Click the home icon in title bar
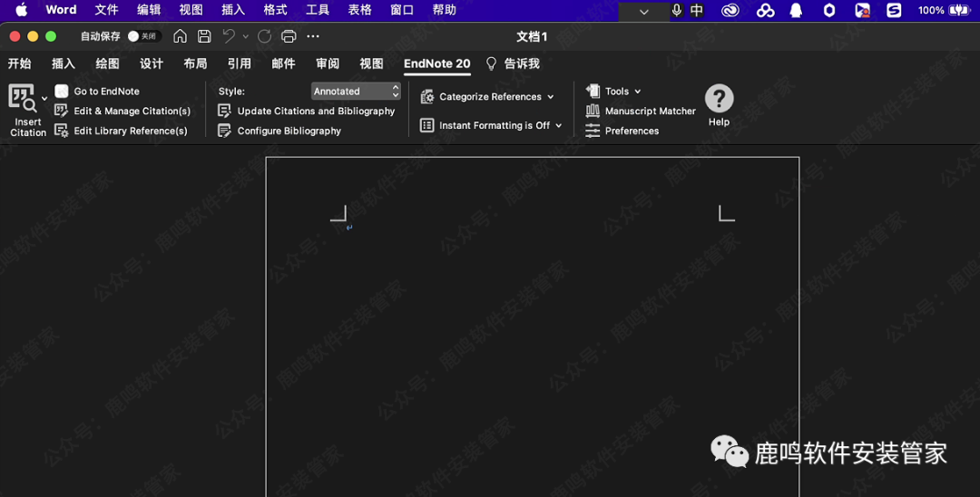The height and width of the screenshot is (497, 980). (x=181, y=36)
